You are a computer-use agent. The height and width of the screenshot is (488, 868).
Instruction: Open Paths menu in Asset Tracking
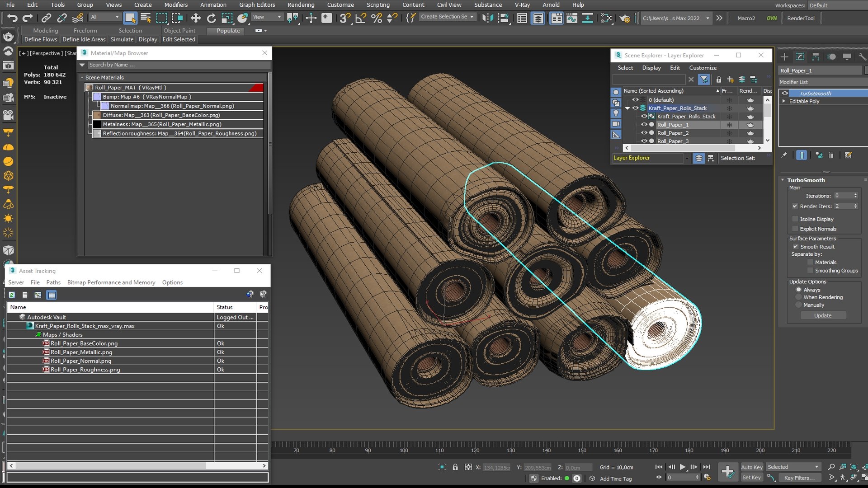pos(53,282)
